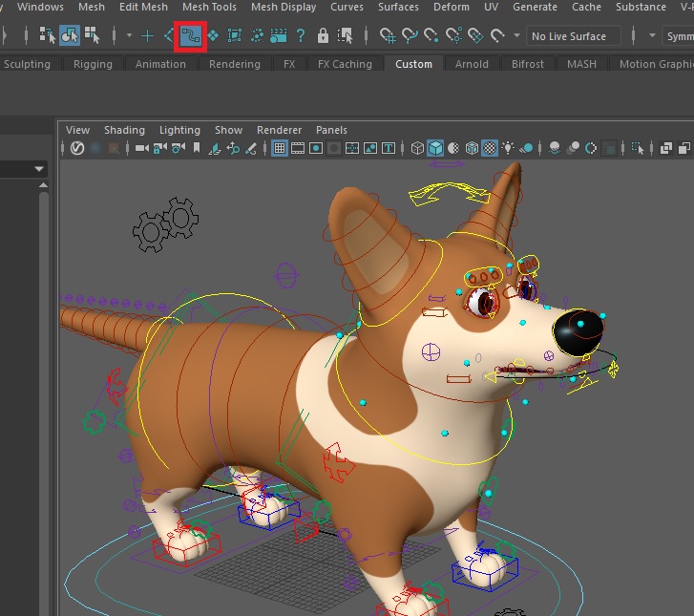The image size is (694, 616).
Task: Toggle the viewport grid display icon
Action: [x=280, y=148]
